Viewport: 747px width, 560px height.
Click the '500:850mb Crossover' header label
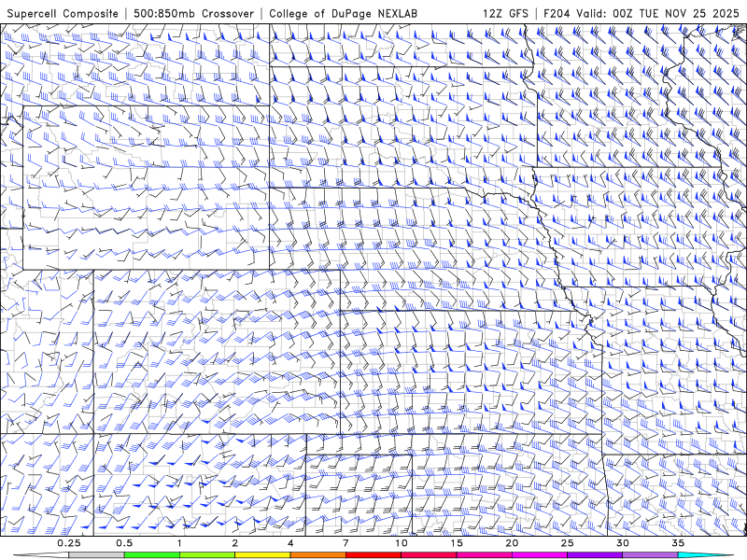point(193,13)
